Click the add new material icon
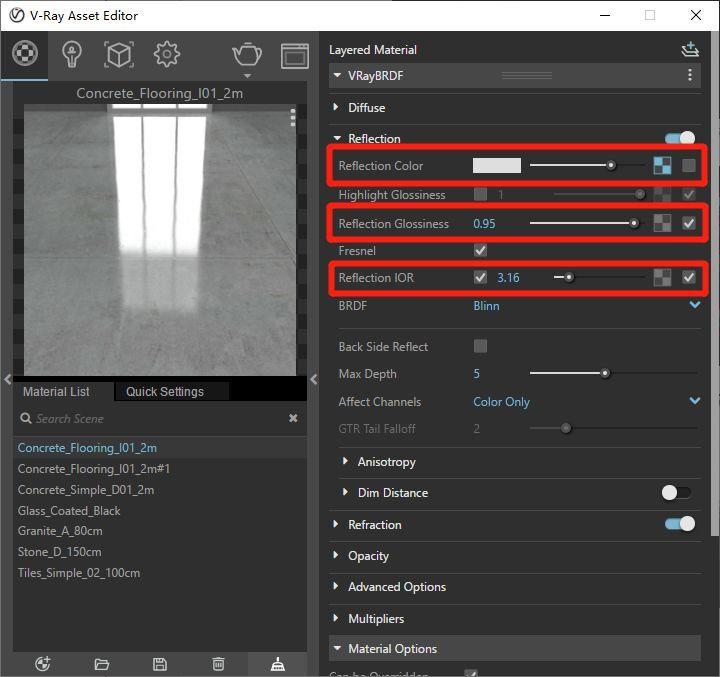This screenshot has height=677, width=720. pos(43,664)
